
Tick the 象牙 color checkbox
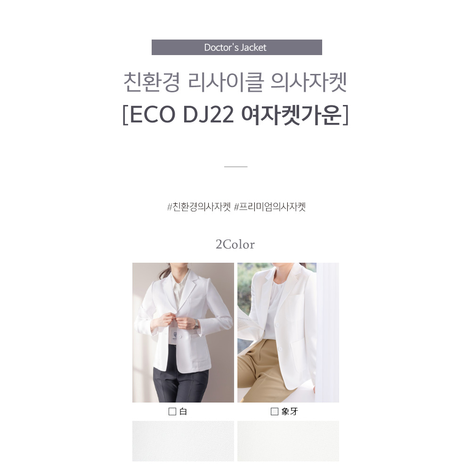pos(274,411)
